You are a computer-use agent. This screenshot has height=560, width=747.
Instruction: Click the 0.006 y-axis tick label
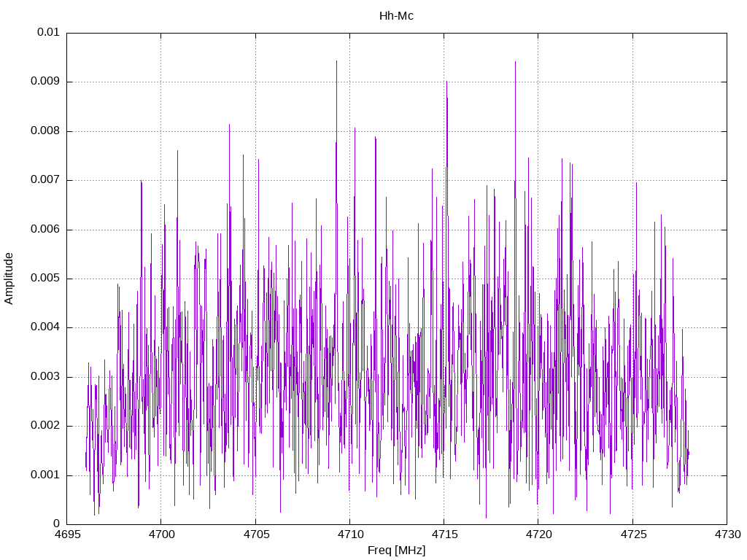coord(45,229)
